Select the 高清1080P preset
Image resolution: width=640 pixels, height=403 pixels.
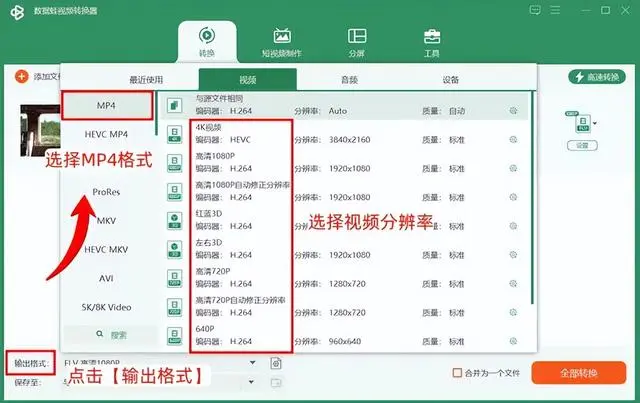click(x=344, y=163)
